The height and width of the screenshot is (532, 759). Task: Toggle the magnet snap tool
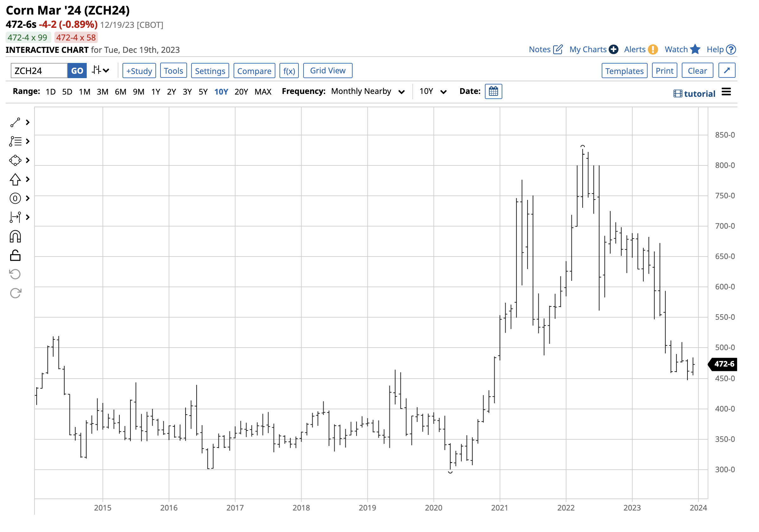(x=15, y=237)
